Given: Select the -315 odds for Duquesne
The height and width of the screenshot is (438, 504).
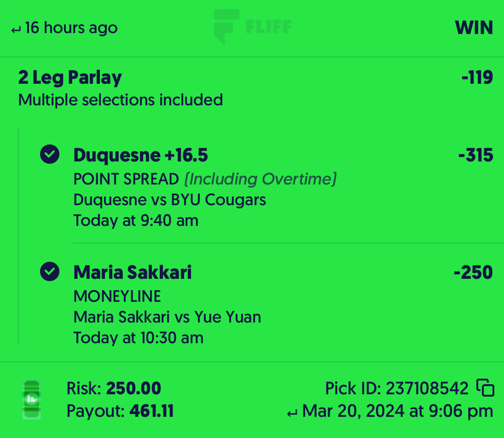Looking at the screenshot, I should pyautogui.click(x=476, y=155).
